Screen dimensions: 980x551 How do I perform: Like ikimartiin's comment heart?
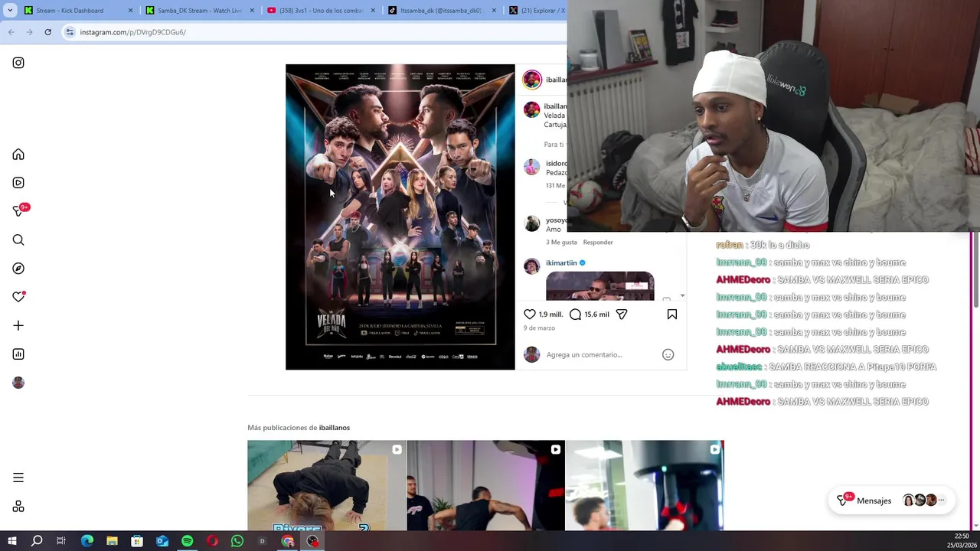(x=666, y=299)
